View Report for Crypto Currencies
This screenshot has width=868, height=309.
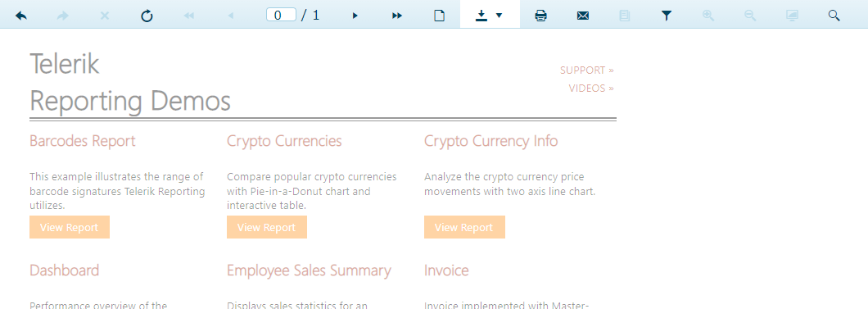[x=267, y=227]
